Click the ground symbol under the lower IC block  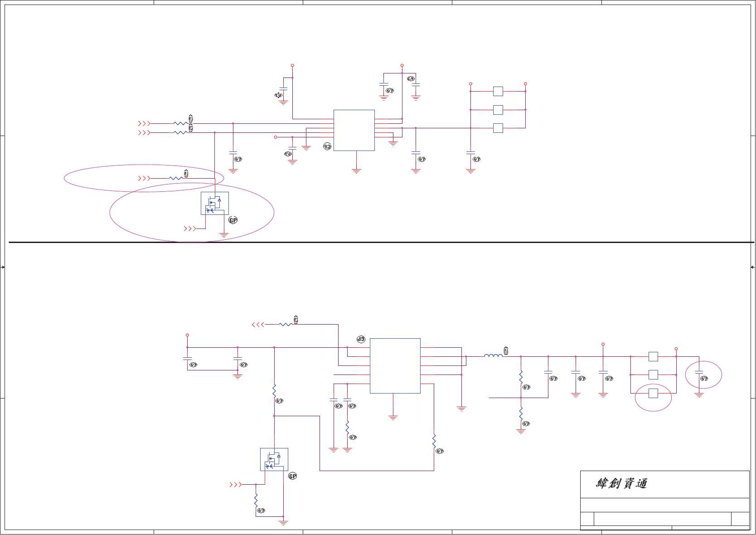393,418
